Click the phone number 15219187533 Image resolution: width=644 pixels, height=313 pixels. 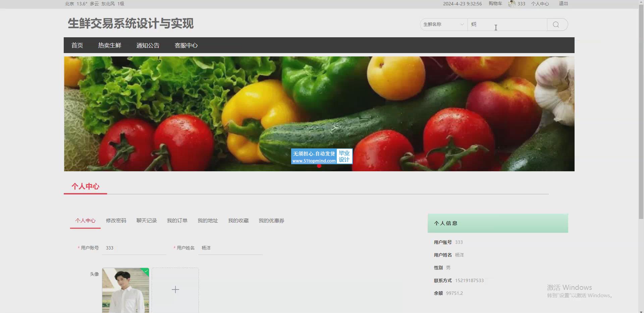tap(469, 280)
